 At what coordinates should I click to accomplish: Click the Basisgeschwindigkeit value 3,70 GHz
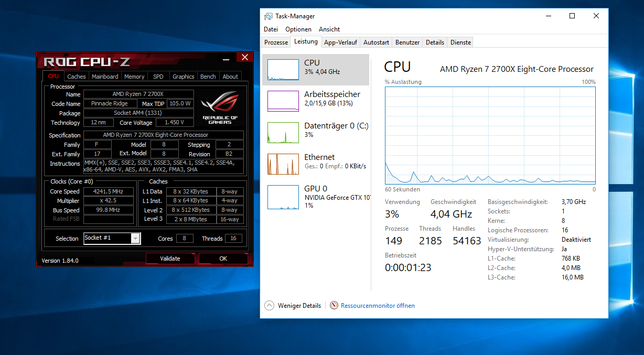point(574,202)
